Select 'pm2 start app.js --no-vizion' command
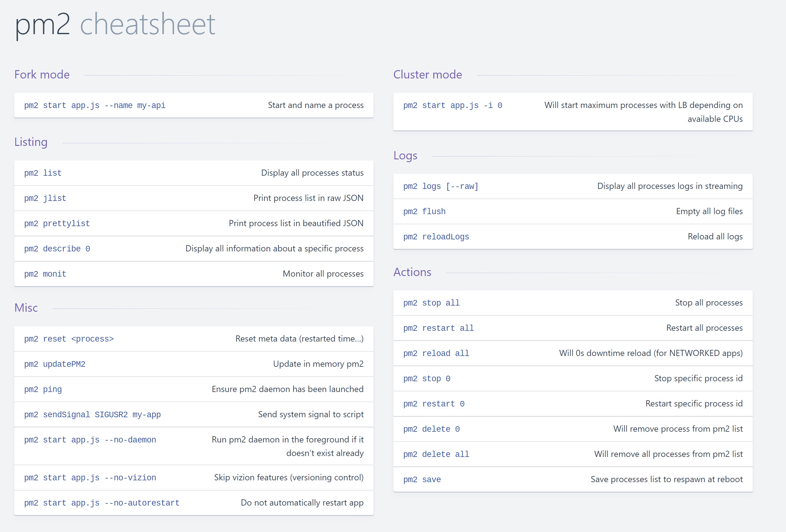 tap(90, 478)
